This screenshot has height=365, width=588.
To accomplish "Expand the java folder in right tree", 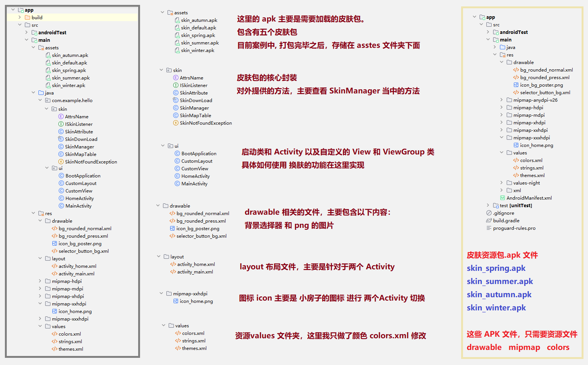I will (x=495, y=47).
